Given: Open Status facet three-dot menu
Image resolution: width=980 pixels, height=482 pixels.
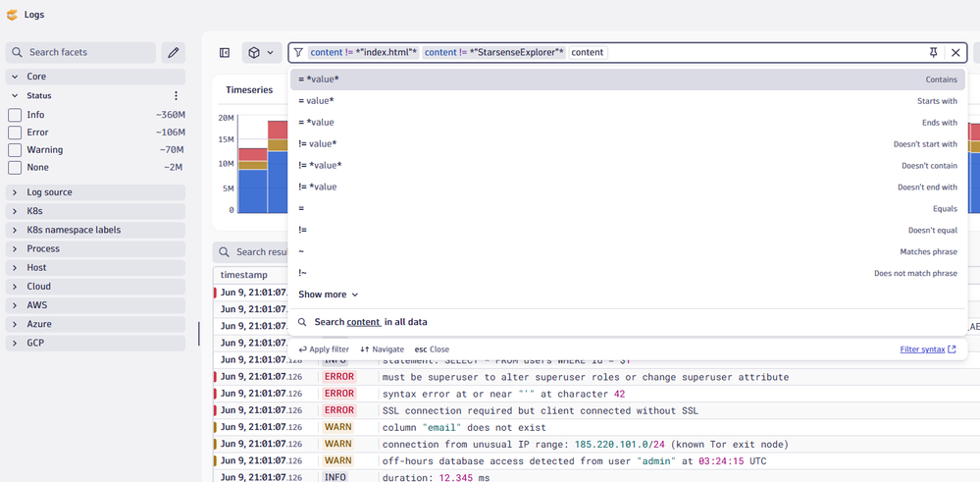Looking at the screenshot, I should [177, 95].
